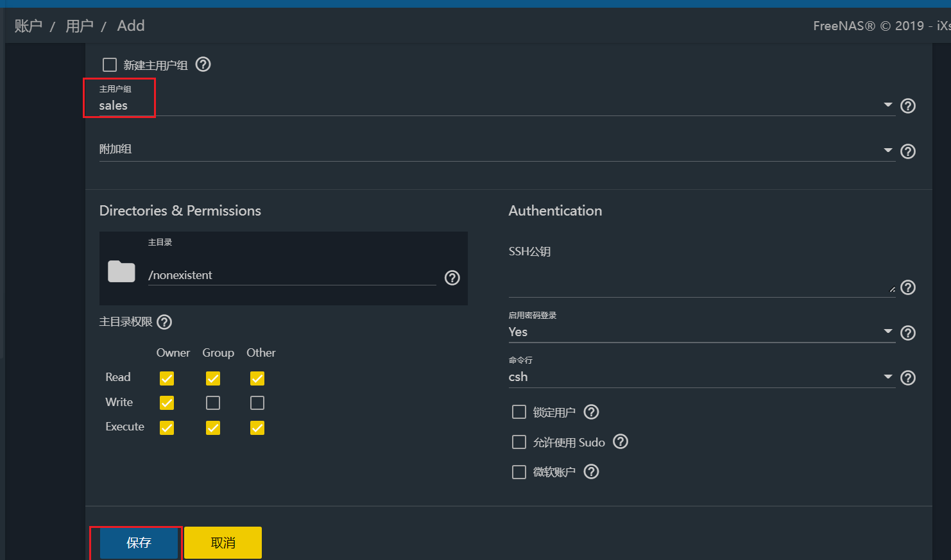Uncheck Other Execute permission
The image size is (951, 560).
[x=257, y=427]
